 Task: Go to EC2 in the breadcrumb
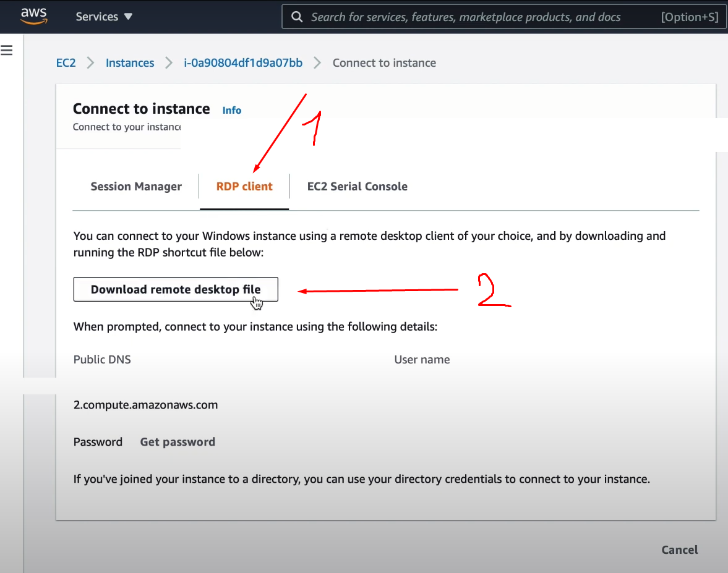[66, 62]
